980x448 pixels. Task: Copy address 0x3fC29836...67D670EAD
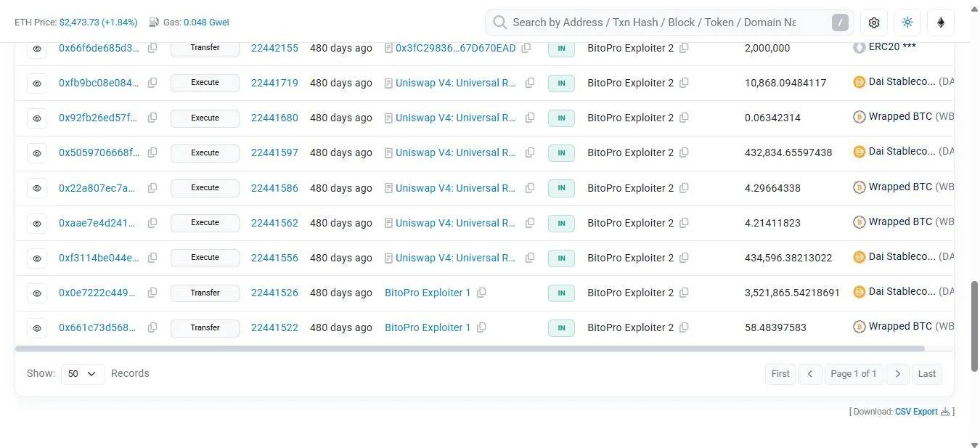pyautogui.click(x=526, y=48)
